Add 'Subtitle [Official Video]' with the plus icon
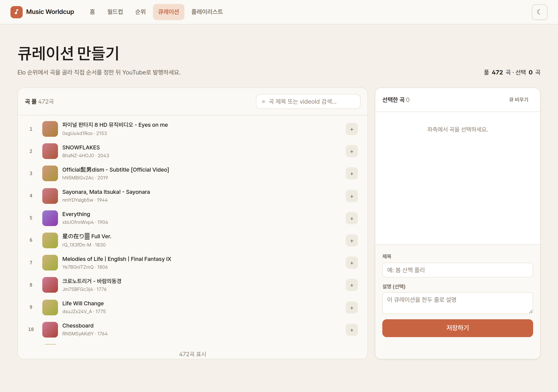 pyautogui.click(x=351, y=174)
